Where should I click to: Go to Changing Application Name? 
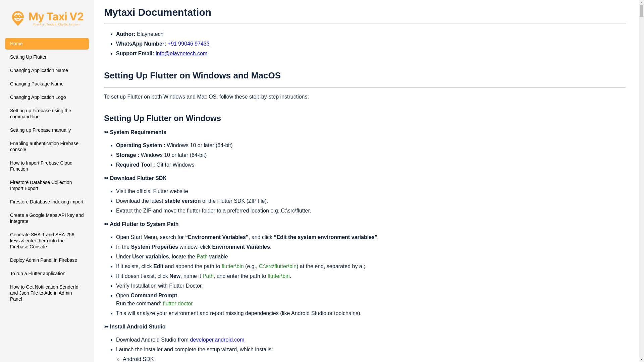(x=47, y=70)
